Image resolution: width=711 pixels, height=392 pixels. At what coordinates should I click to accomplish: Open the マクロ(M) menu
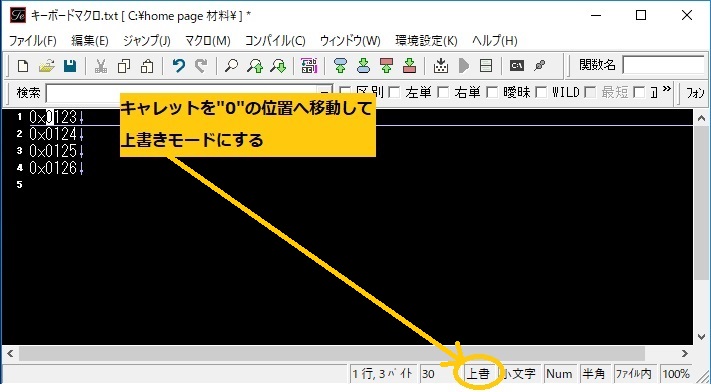tap(208, 41)
